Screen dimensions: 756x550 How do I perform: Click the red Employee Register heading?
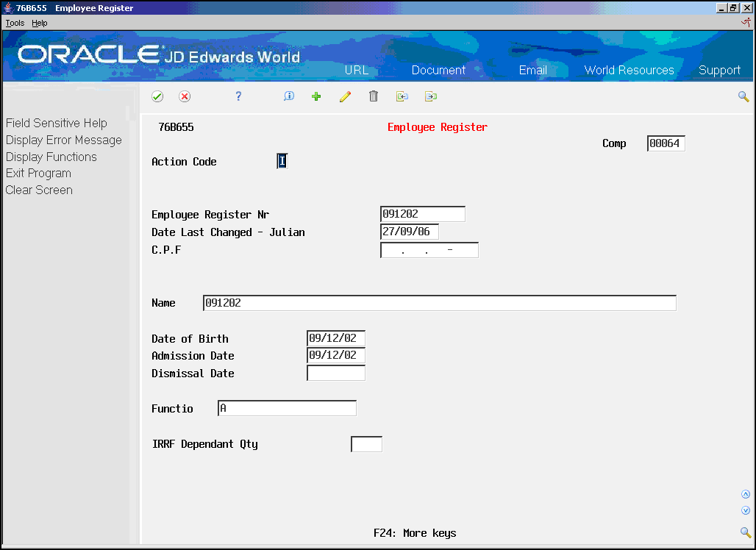(x=438, y=127)
